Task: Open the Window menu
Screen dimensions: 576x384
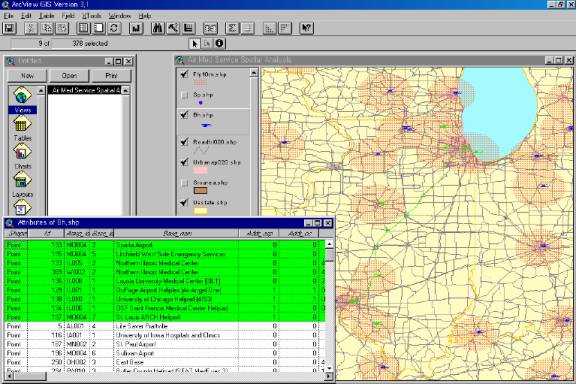Action: [119, 16]
